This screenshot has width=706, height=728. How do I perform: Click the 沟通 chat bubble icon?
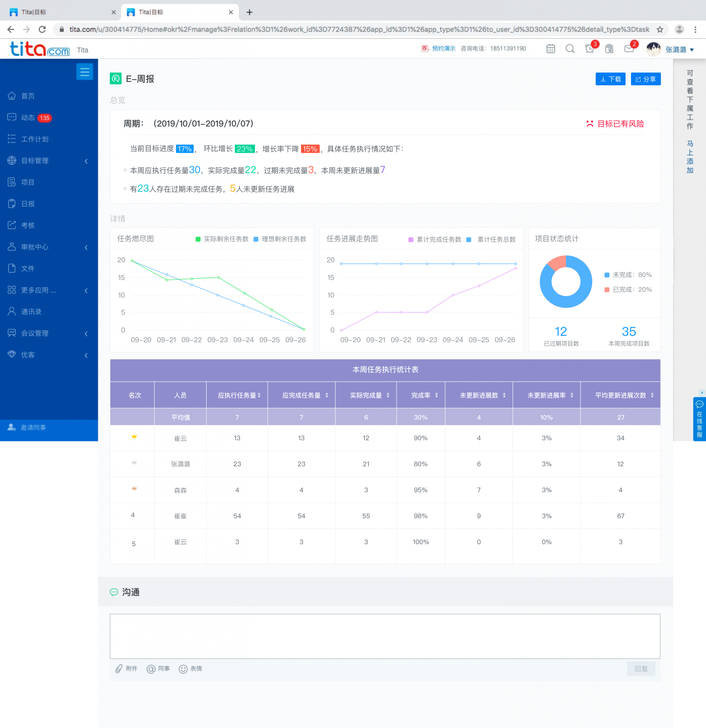tap(114, 592)
